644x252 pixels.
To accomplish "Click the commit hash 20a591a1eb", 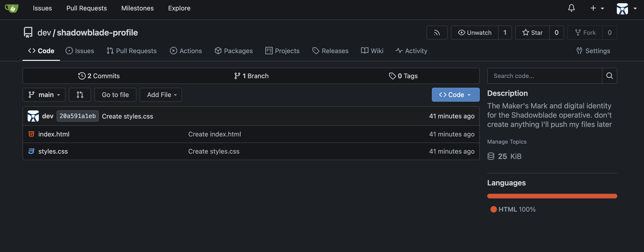I will tap(77, 116).
